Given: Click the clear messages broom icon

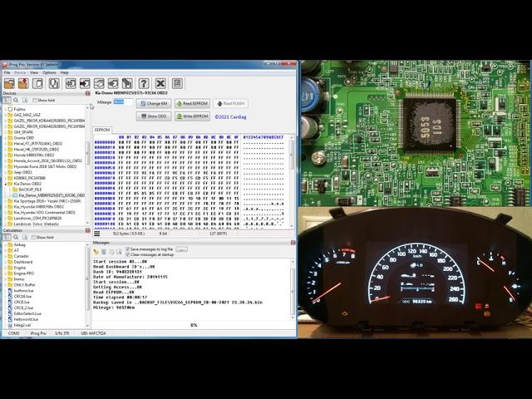Looking at the screenshot, I should (x=96, y=252).
